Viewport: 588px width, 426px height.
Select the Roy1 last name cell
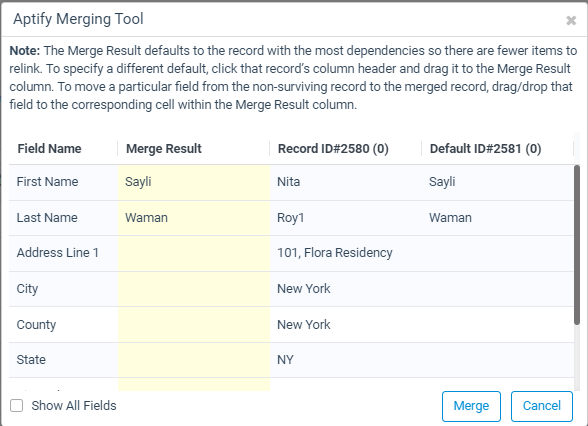click(x=345, y=218)
